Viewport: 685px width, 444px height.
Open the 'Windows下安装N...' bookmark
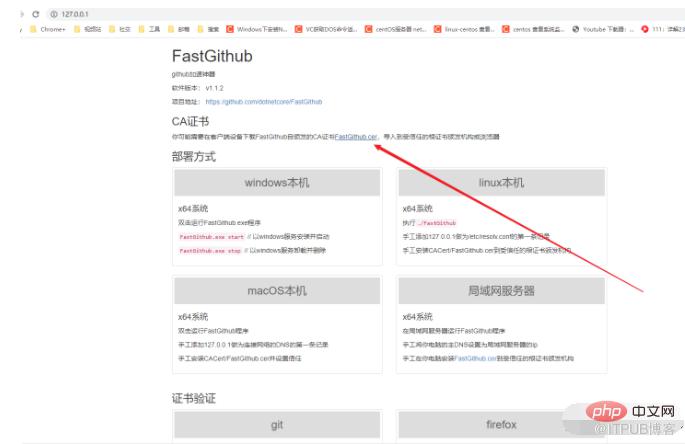[257, 29]
